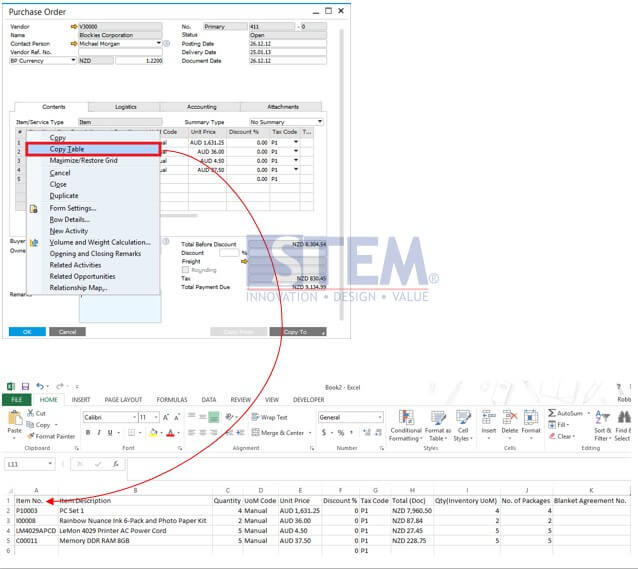This screenshot has width=638, height=569.
Task: Click the Increase Decimal icon
Action: (367, 433)
